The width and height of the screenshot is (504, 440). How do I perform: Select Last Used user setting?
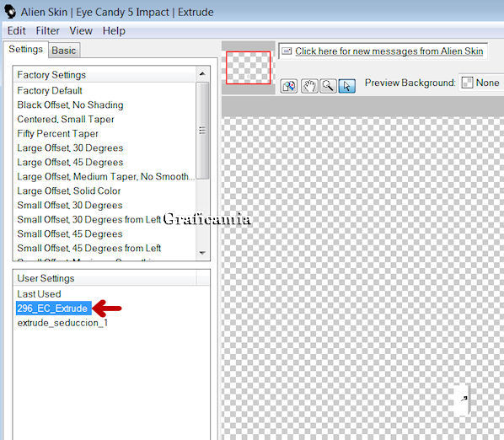click(39, 294)
